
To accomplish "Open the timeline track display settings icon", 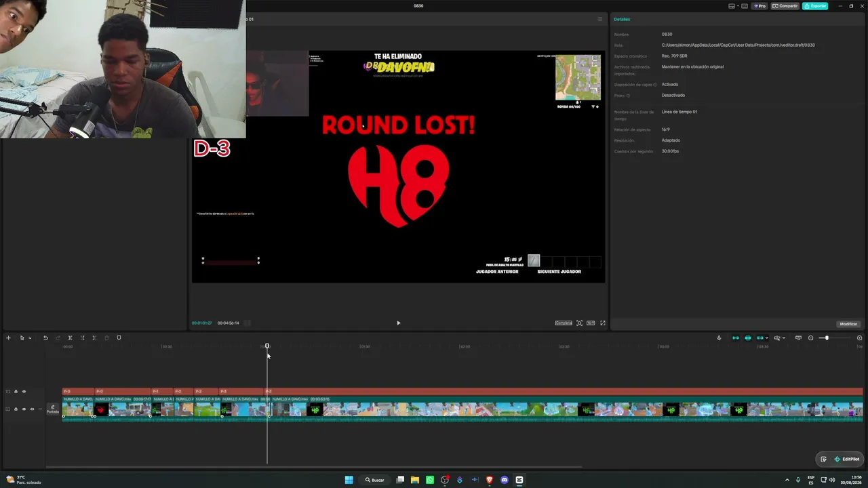I will 798,338.
